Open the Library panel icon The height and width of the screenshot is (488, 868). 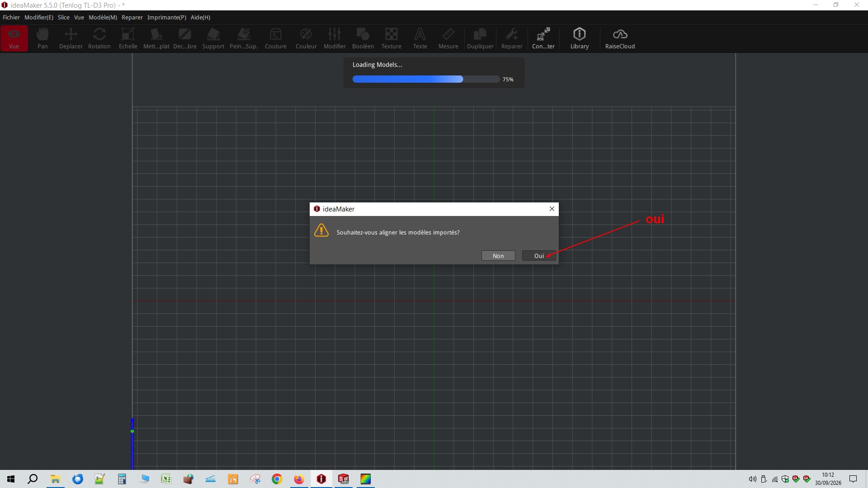click(x=580, y=38)
